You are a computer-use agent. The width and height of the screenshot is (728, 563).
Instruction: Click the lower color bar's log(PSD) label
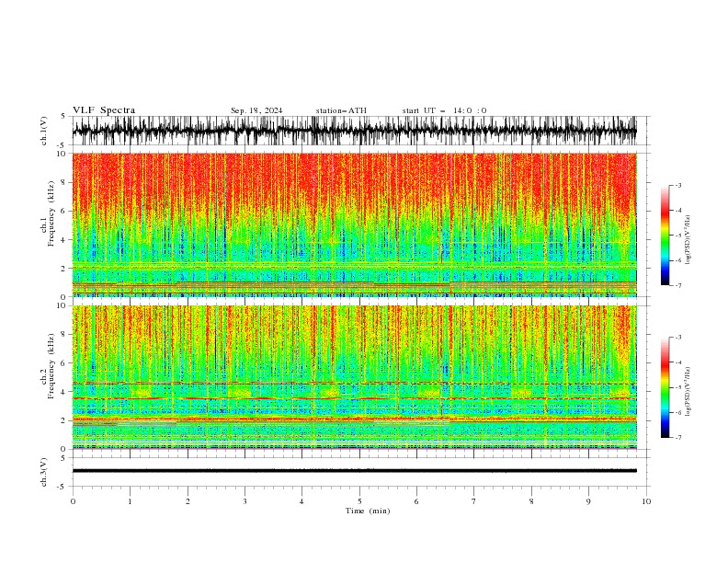pyautogui.click(x=688, y=392)
